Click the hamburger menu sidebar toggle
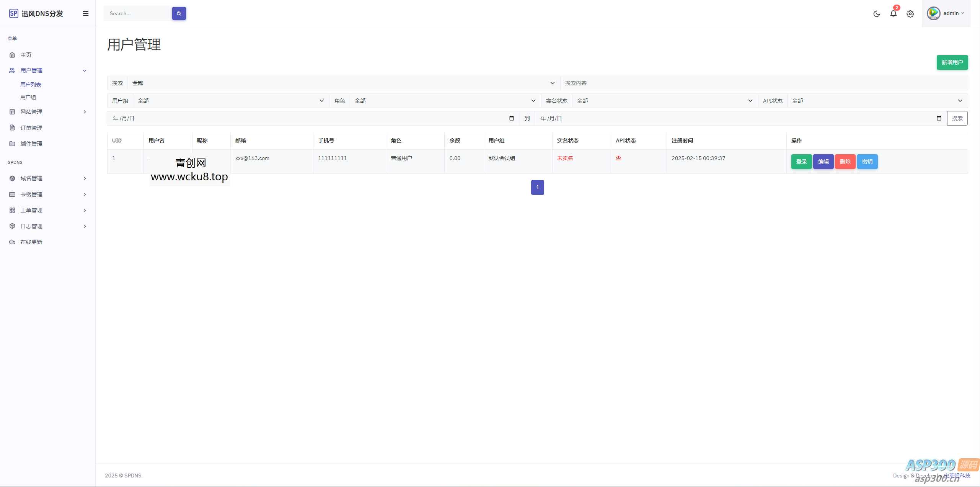980x487 pixels. [x=86, y=13]
